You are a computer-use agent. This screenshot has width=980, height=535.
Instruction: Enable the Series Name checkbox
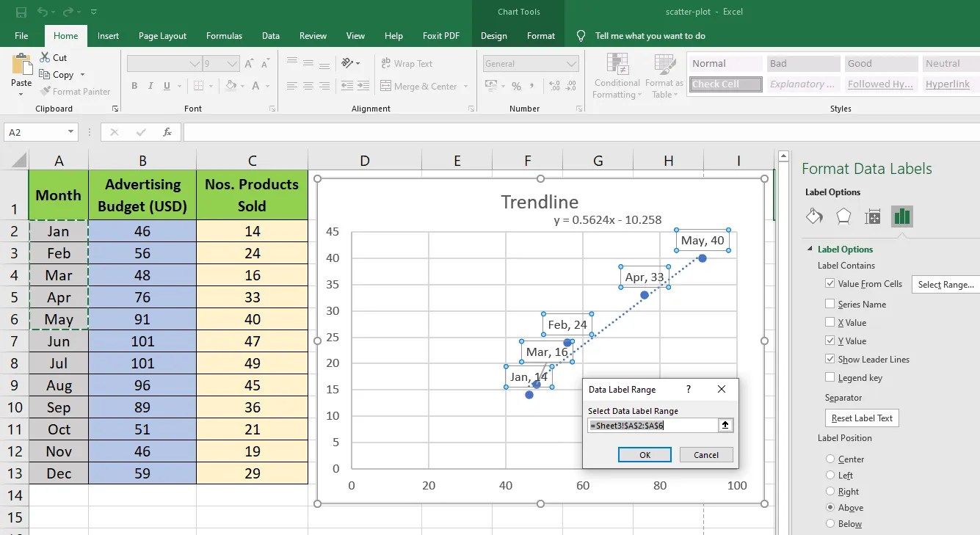(x=830, y=304)
